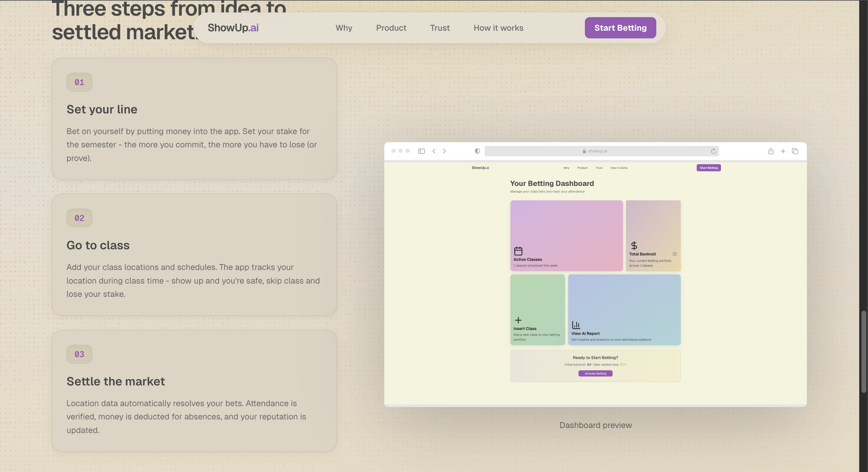Click the help icon next to Total Bankroll
Viewport: 868px width, 472px height.
[675, 254]
